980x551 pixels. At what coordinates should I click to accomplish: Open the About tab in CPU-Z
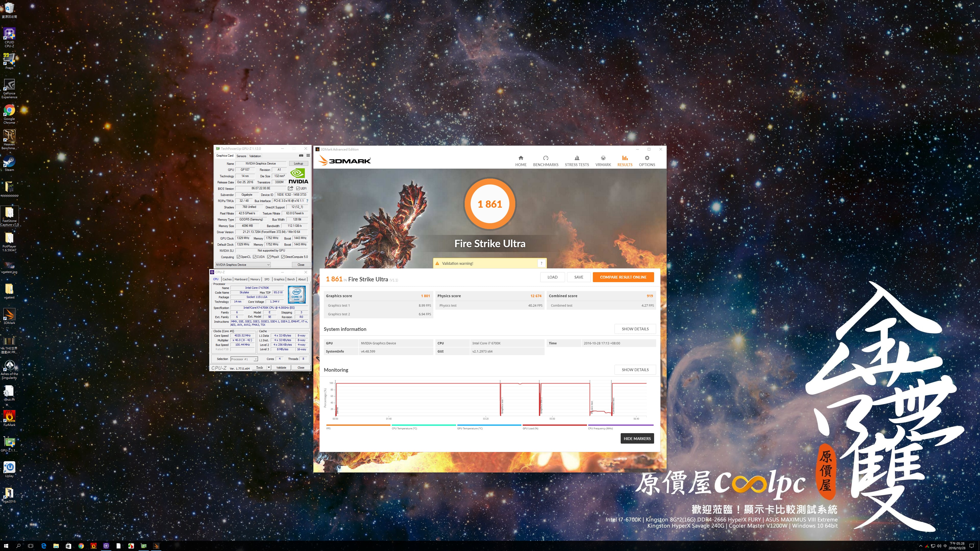pos(302,279)
